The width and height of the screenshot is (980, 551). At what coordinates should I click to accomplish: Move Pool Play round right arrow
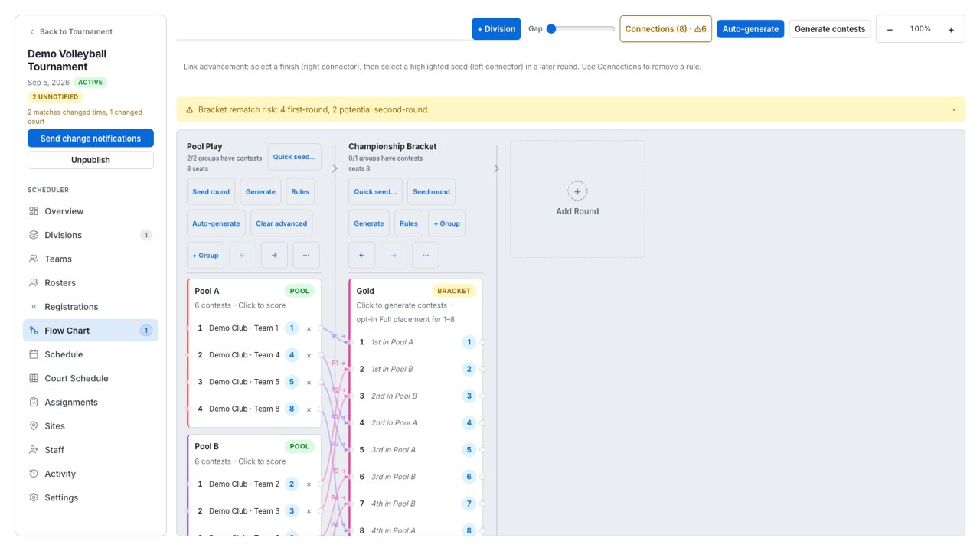pyautogui.click(x=274, y=256)
